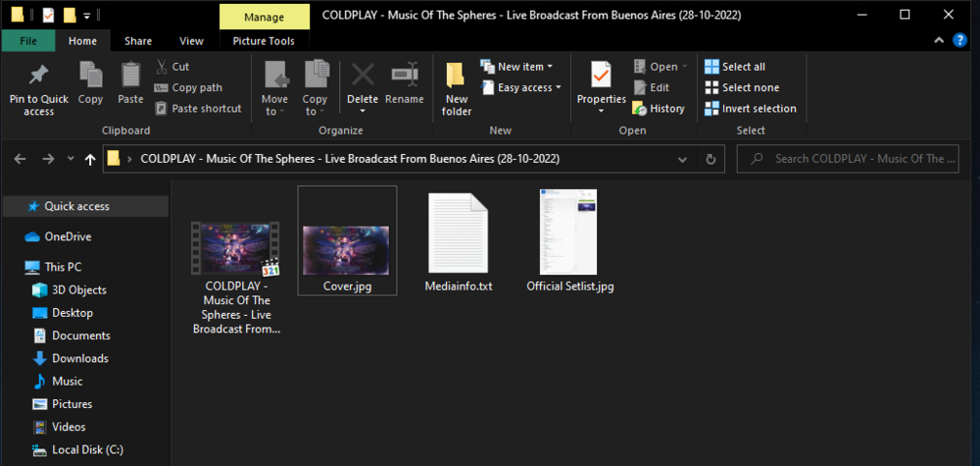The width and height of the screenshot is (980, 466).
Task: Open the New item dropdown
Action: click(x=516, y=67)
